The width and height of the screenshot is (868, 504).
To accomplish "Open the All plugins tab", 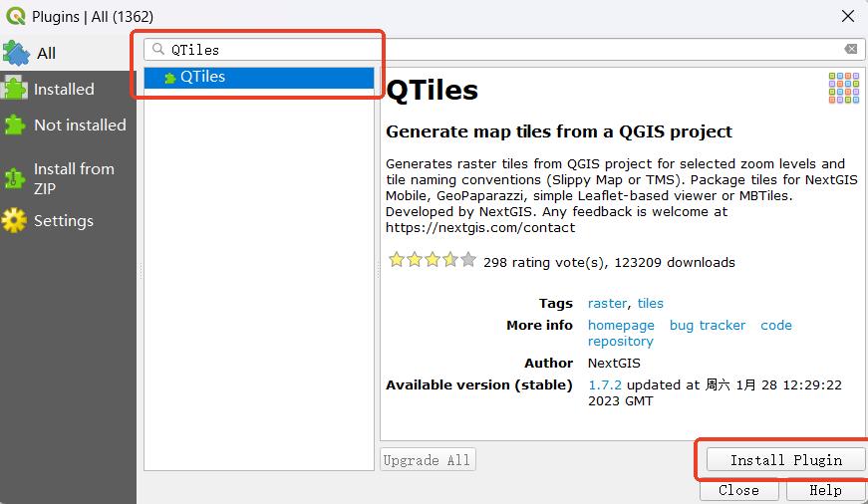I will point(68,53).
